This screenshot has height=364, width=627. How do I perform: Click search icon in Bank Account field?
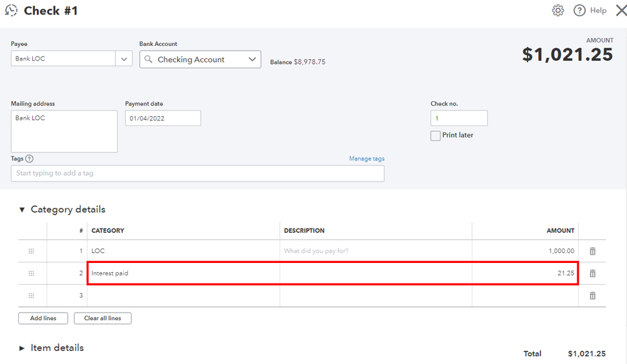pyautogui.click(x=148, y=59)
